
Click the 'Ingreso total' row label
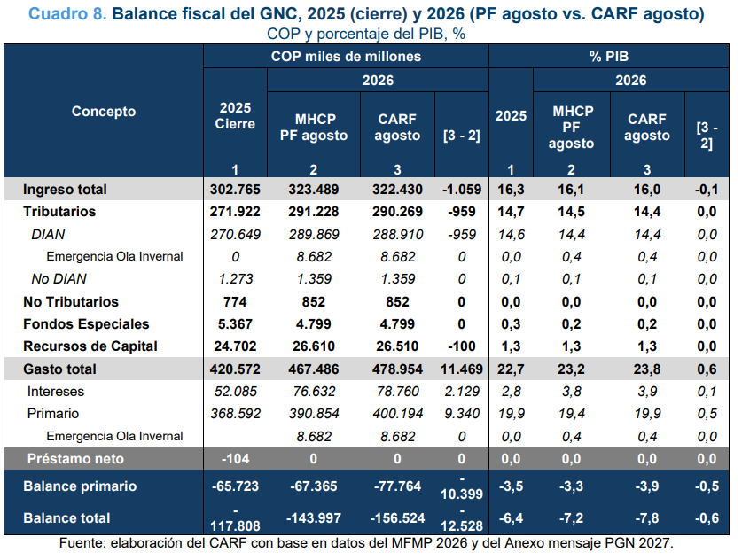click(x=65, y=190)
